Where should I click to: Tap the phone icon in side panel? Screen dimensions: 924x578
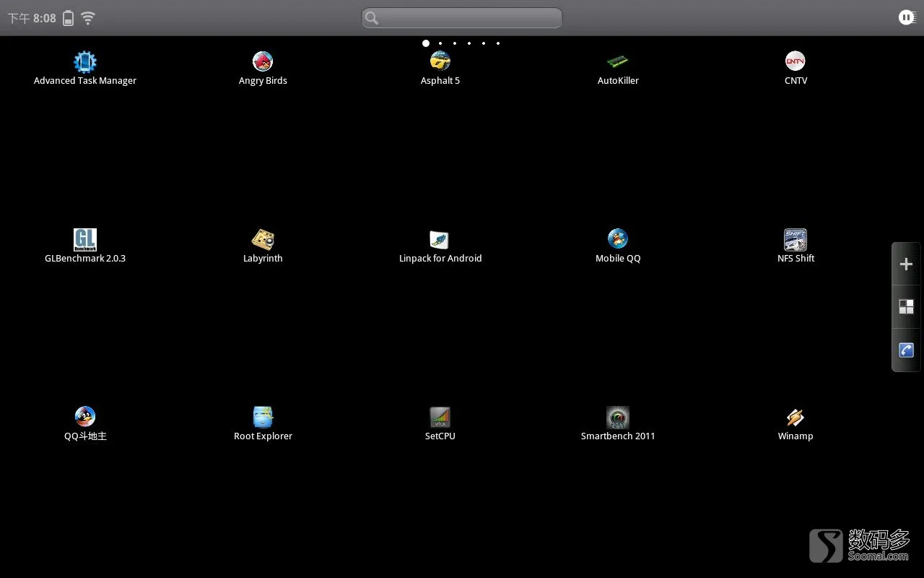coord(907,350)
